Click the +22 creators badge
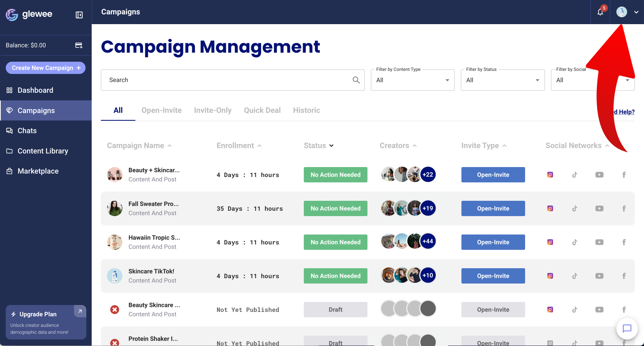 coord(428,175)
